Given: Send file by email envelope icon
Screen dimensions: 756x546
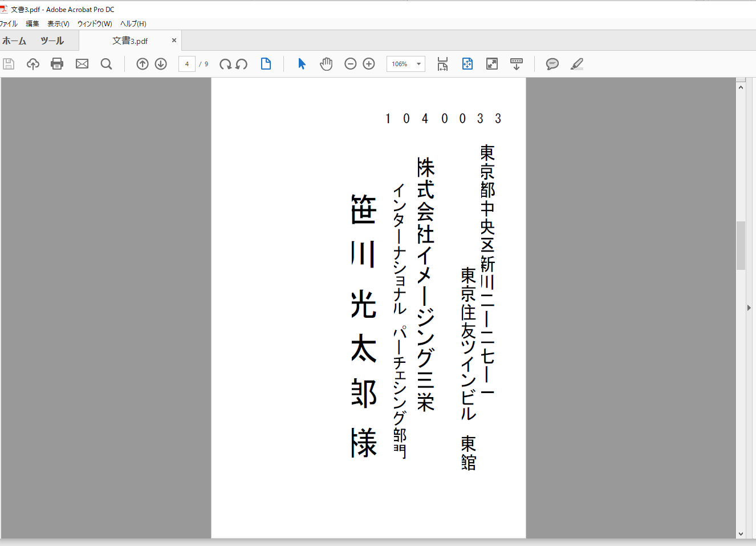Looking at the screenshot, I should point(82,64).
